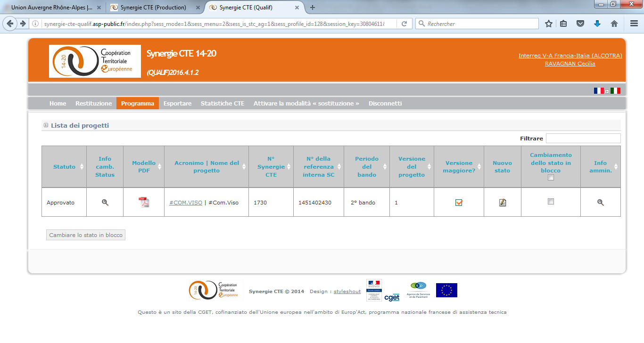Viewport: 644px width, 343px height.
Task: Open the #COM.VISO project link
Action: tap(186, 203)
